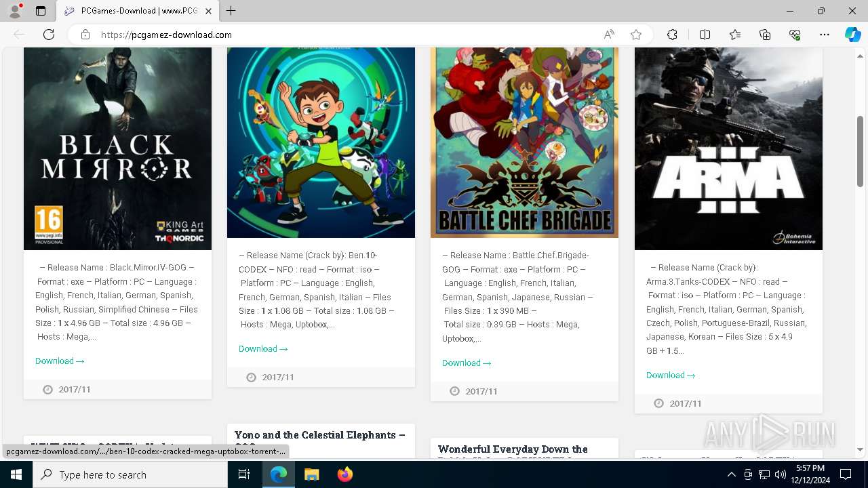The width and height of the screenshot is (868, 488).
Task: View site information lock icon
Action: click(x=85, y=35)
